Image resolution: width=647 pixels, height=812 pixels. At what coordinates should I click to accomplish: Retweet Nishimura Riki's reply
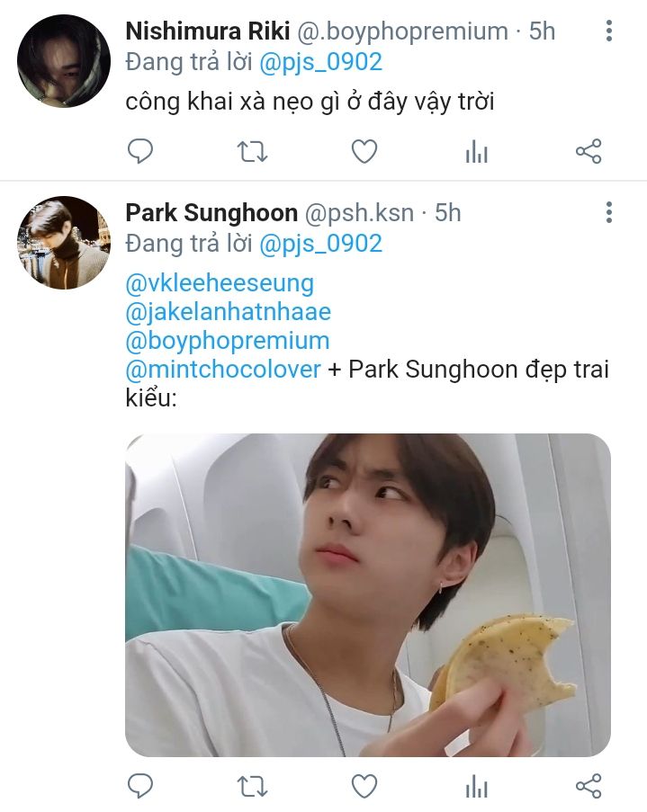coord(252,152)
